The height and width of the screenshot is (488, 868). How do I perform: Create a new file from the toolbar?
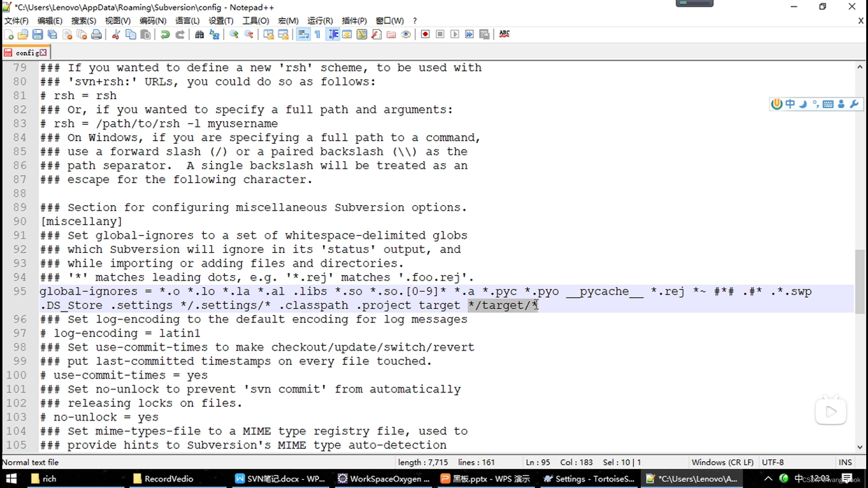(x=9, y=34)
